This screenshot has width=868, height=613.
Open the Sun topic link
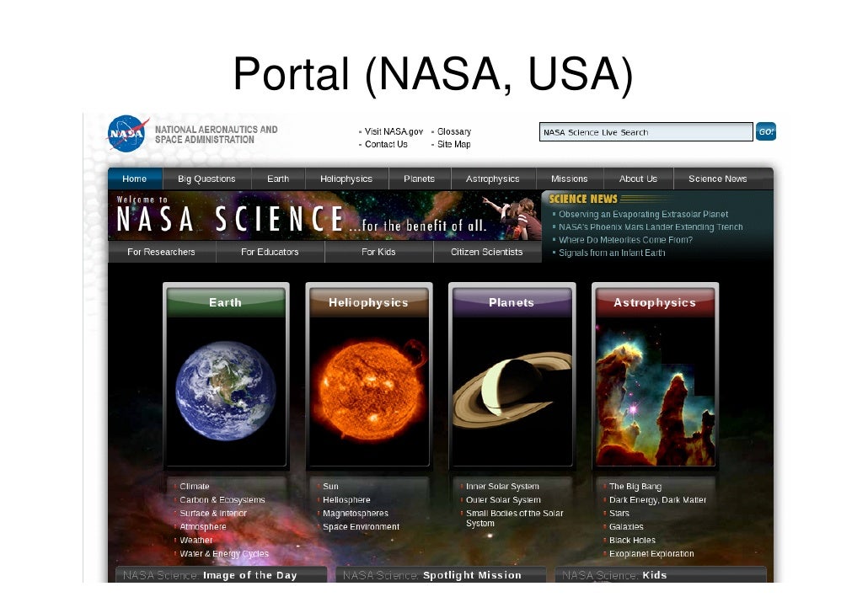[330, 487]
